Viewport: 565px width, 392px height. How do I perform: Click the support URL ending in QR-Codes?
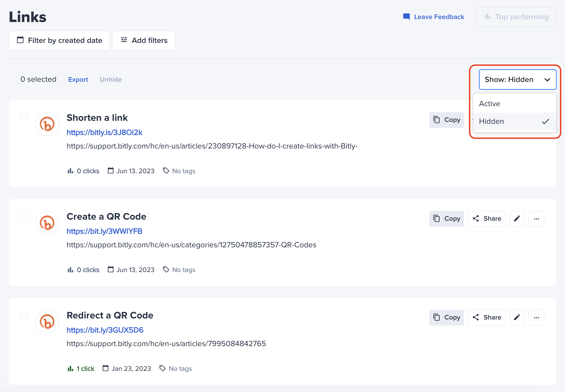(192, 245)
